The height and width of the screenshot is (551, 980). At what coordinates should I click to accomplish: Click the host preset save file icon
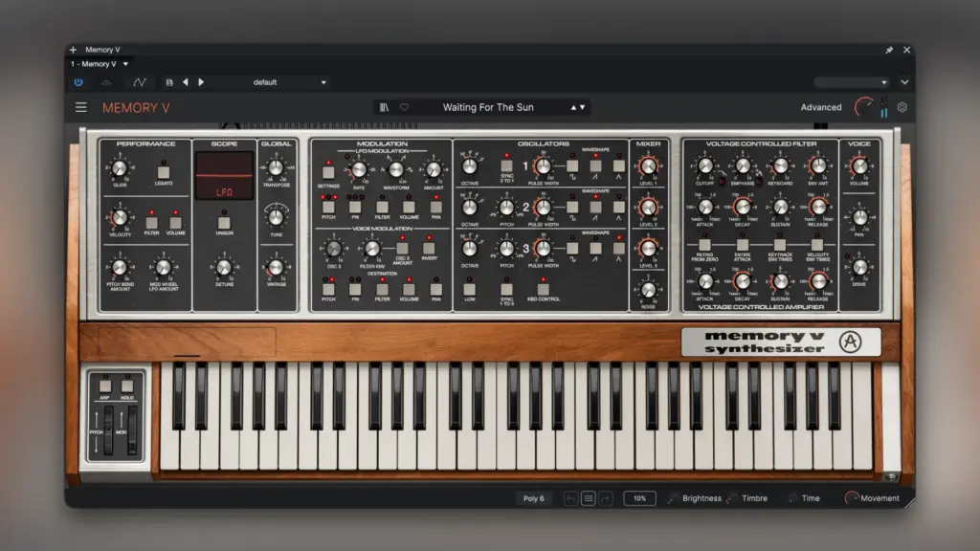pos(168,82)
